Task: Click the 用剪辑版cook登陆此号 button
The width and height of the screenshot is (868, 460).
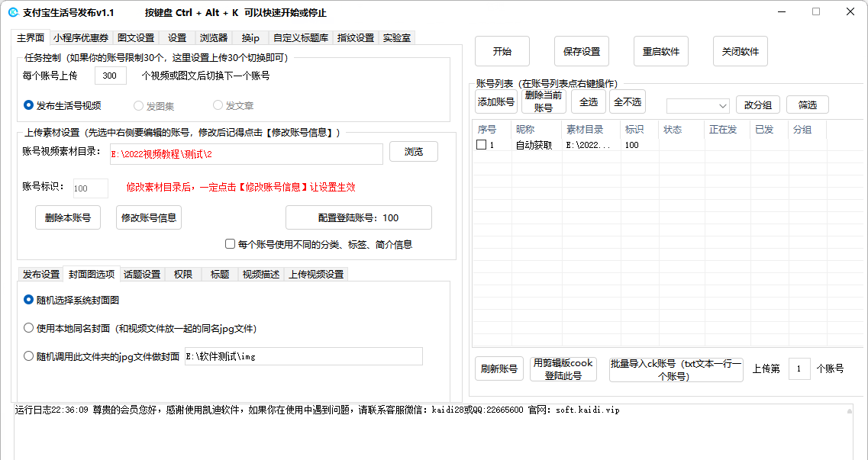Action: click(563, 369)
